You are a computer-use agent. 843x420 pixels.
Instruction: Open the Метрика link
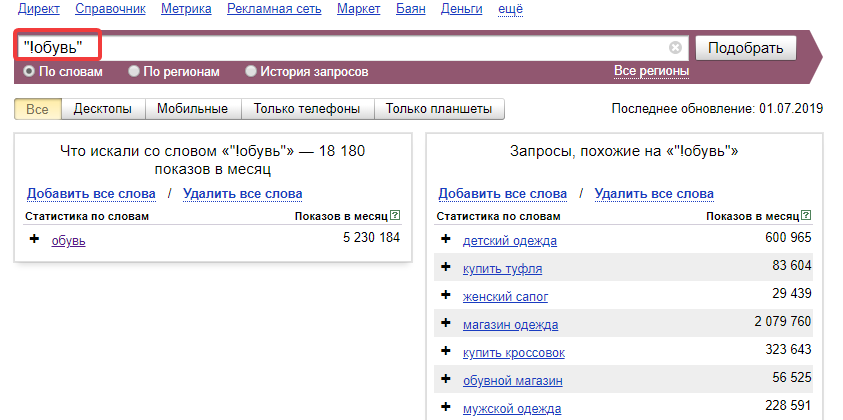(x=186, y=9)
